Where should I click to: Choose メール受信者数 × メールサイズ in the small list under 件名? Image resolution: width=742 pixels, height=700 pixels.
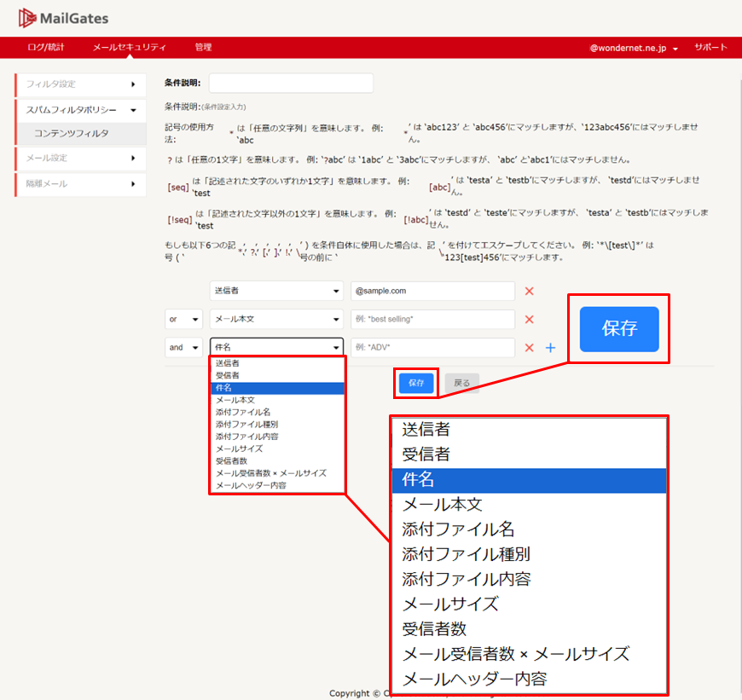coord(277,473)
